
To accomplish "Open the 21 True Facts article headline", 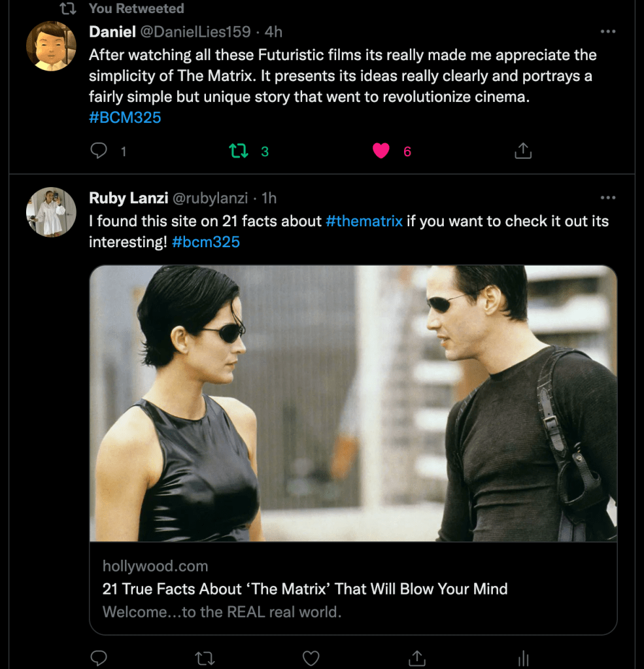I will pyautogui.click(x=305, y=589).
